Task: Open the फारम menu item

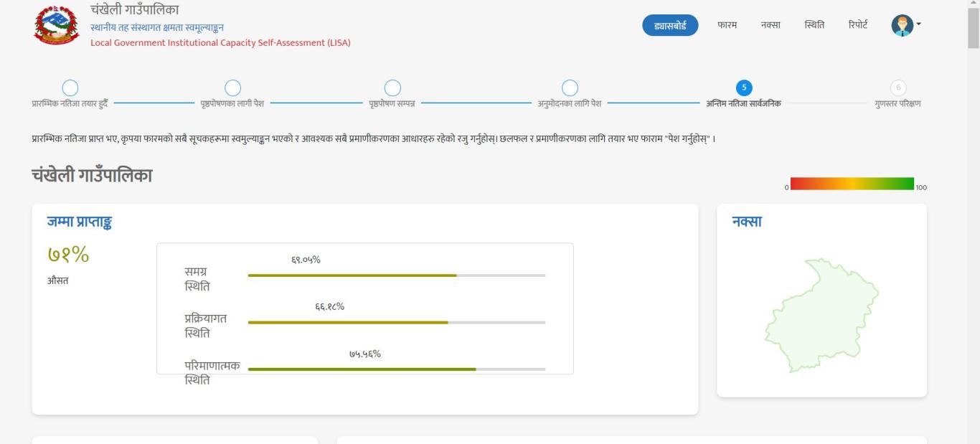Action: pyautogui.click(x=727, y=25)
